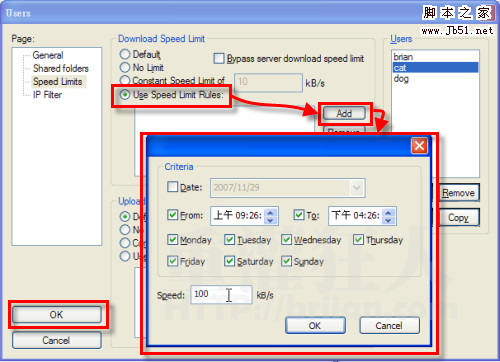Cancel the criteria dialog
The image size is (500, 362).
(389, 325)
